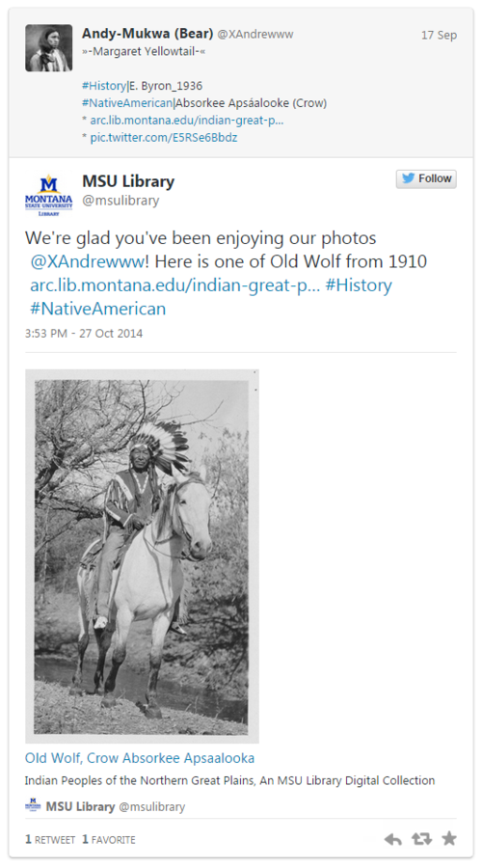This screenshot has width=482, height=868.
Task: Favorite the tweet with star icon
Action: pyautogui.click(x=449, y=839)
